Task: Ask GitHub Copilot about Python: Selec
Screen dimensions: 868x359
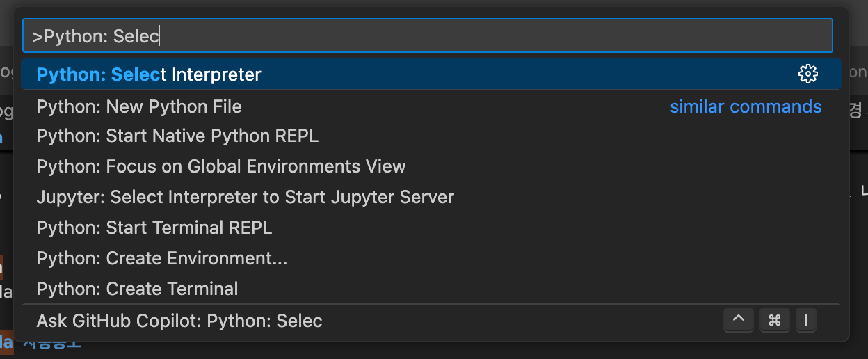Action: pos(179,321)
